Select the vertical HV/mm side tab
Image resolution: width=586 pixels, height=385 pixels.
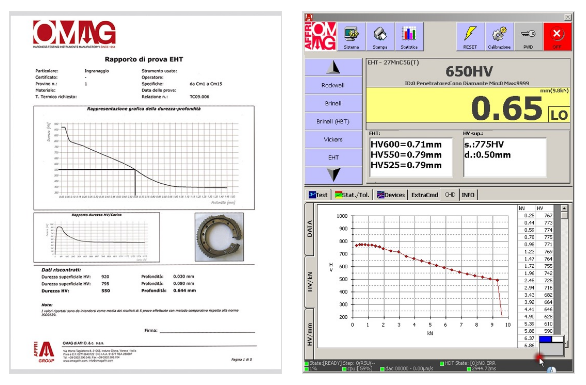pyautogui.click(x=310, y=333)
